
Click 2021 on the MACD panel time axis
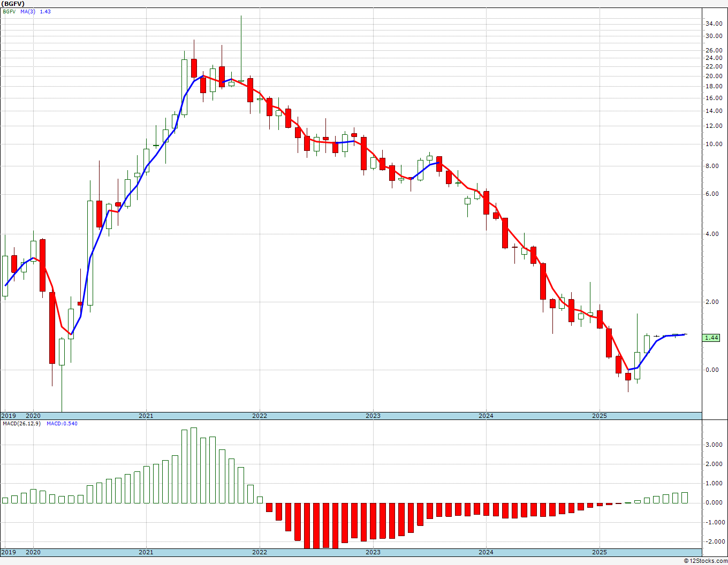[146, 552]
